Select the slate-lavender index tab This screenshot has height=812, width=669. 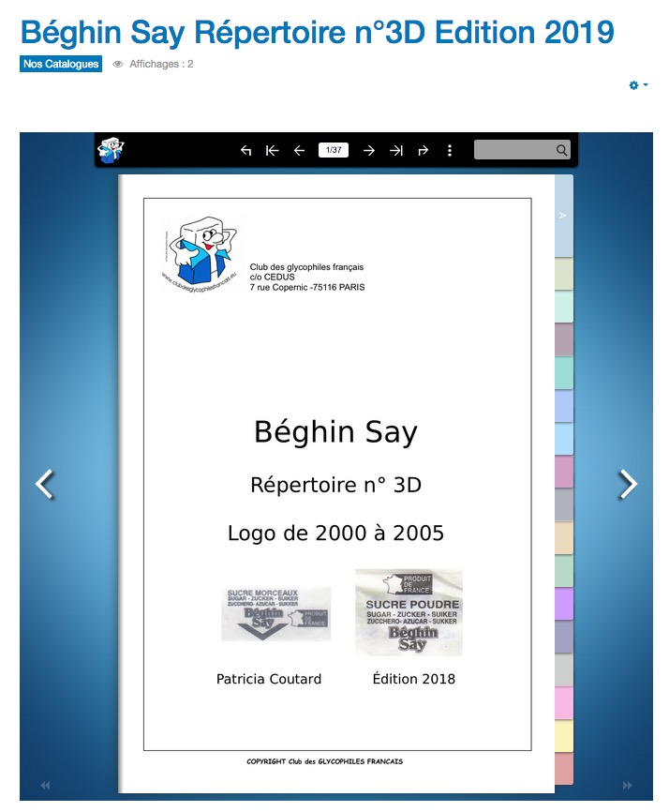pyautogui.click(x=563, y=637)
